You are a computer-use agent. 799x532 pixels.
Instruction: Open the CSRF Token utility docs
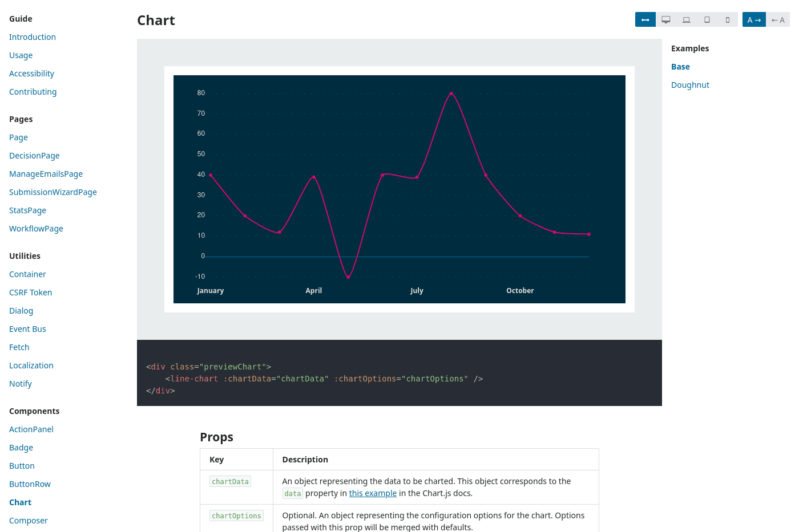pyautogui.click(x=30, y=292)
